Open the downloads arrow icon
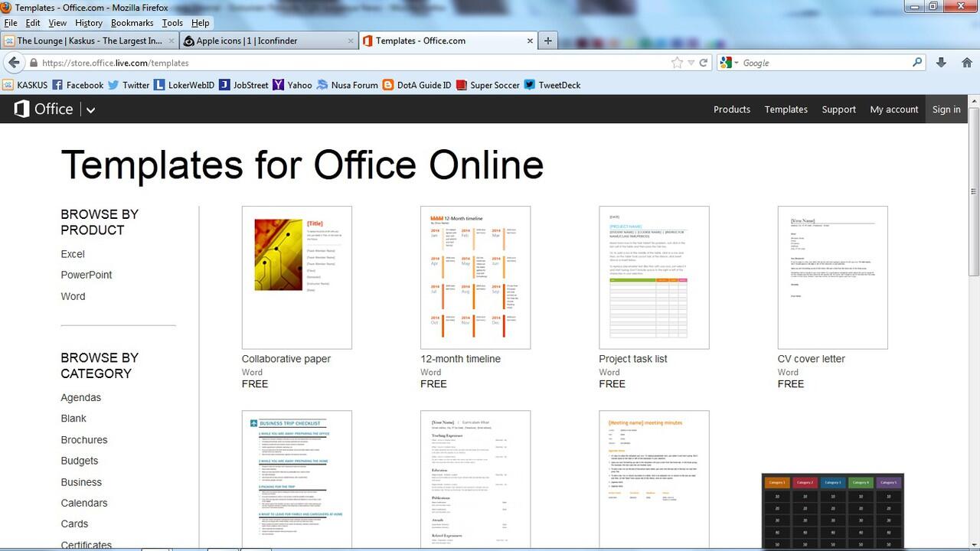The height and width of the screenshot is (551, 980). (941, 63)
